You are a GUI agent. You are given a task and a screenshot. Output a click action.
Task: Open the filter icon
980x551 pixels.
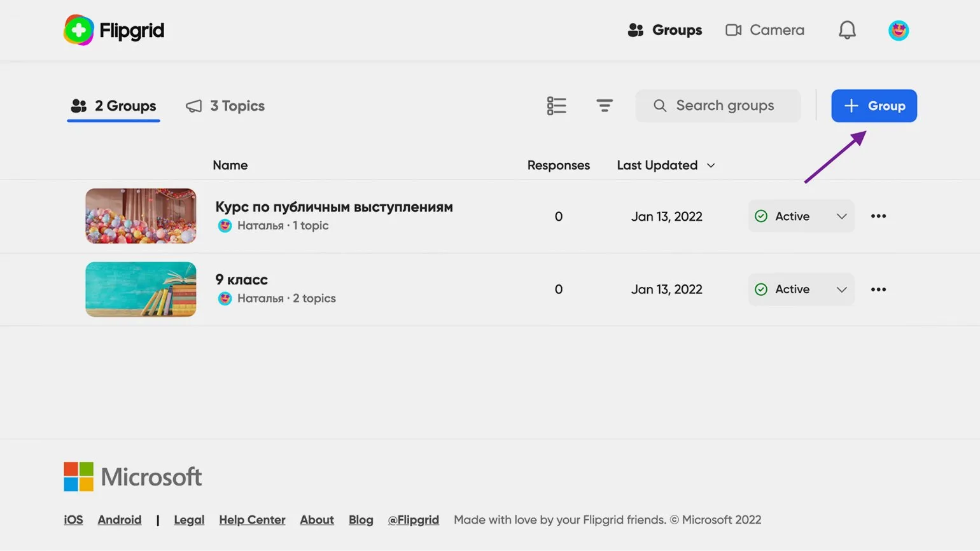point(604,106)
